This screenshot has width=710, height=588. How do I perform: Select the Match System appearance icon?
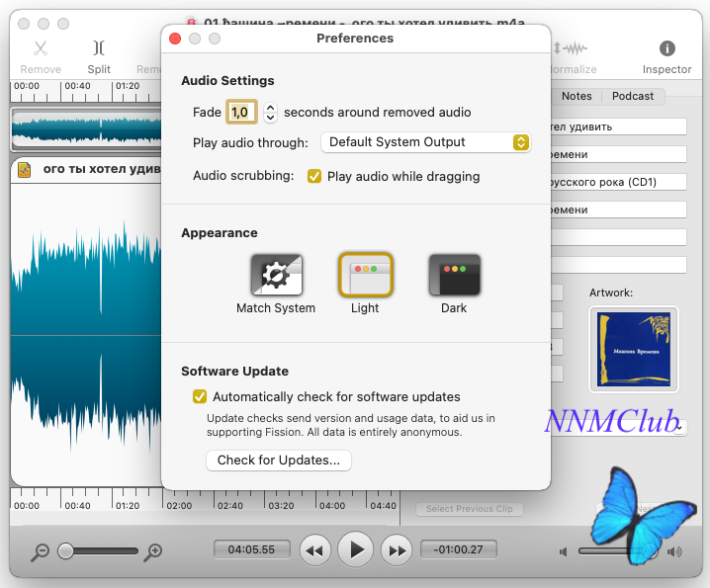pos(277,275)
